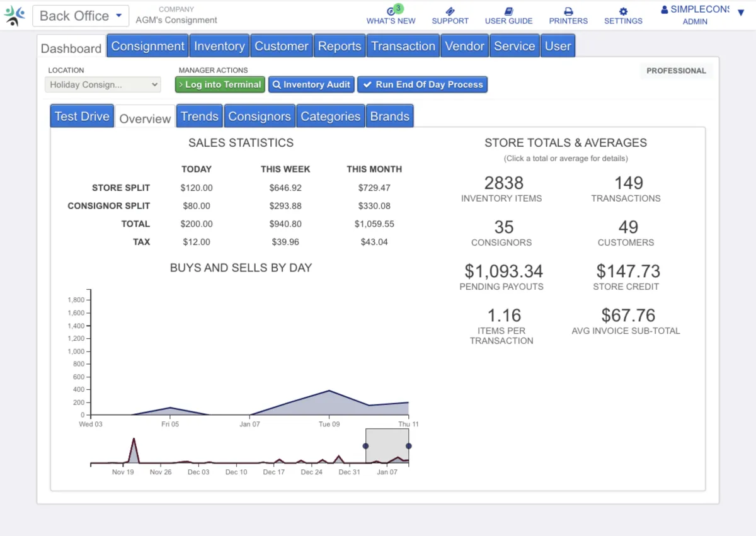This screenshot has width=756, height=536.
Task: Open the User Guide book icon
Action: coord(508,11)
